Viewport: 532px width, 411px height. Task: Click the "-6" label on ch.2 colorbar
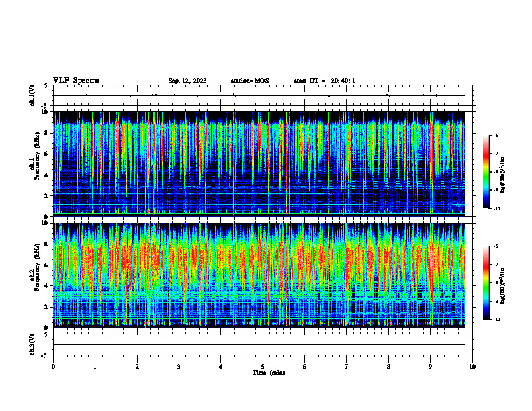496,246
